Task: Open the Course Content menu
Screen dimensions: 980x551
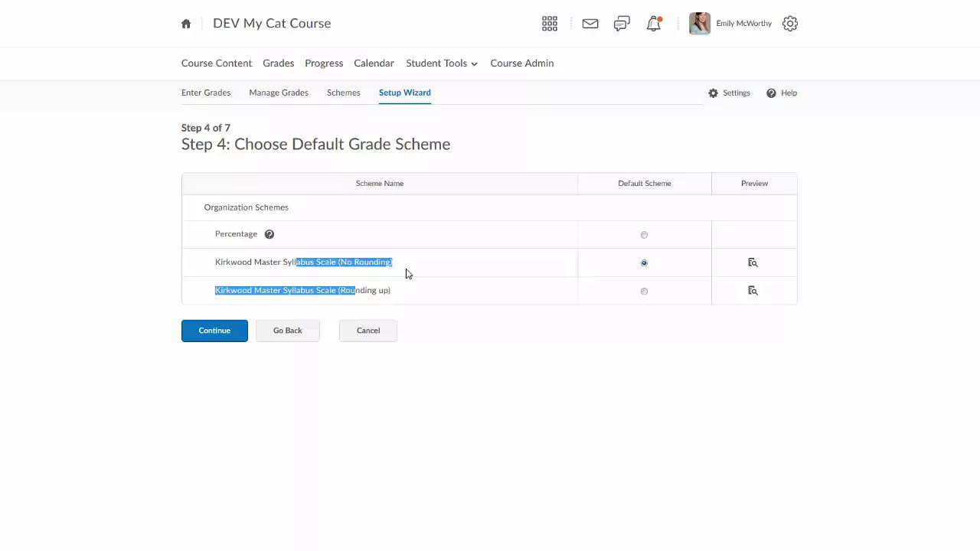Action: tap(217, 64)
